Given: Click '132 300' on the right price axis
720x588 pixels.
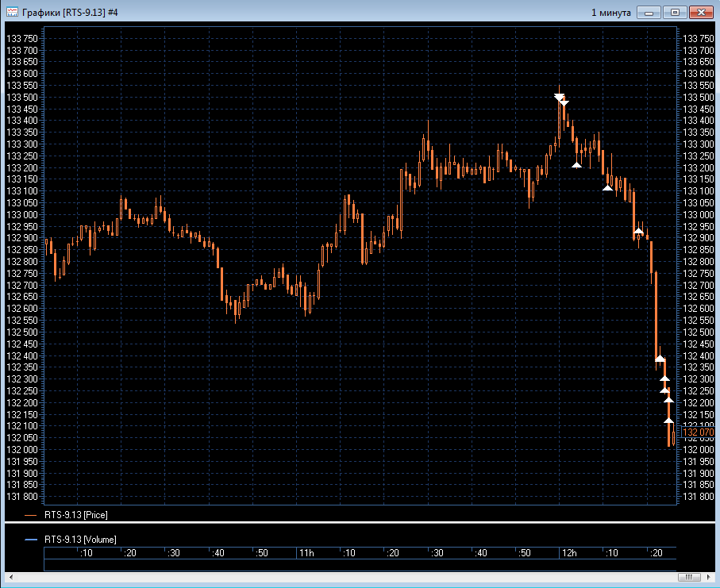Looking at the screenshot, I should coord(699,379).
